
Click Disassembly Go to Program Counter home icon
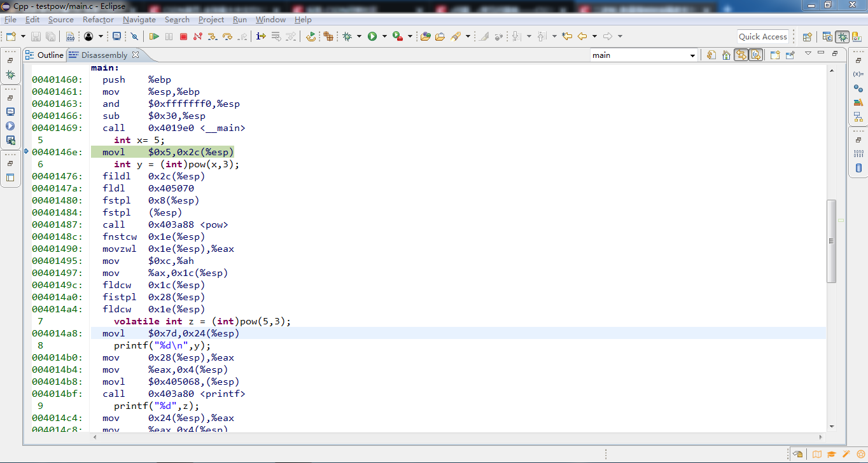[726, 55]
